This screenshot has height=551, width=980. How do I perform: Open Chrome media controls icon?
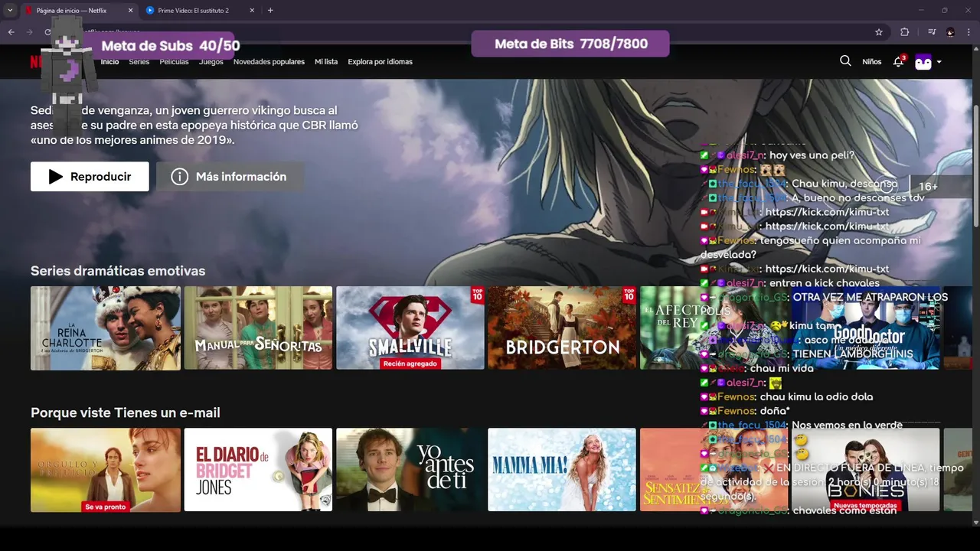pos(932,32)
